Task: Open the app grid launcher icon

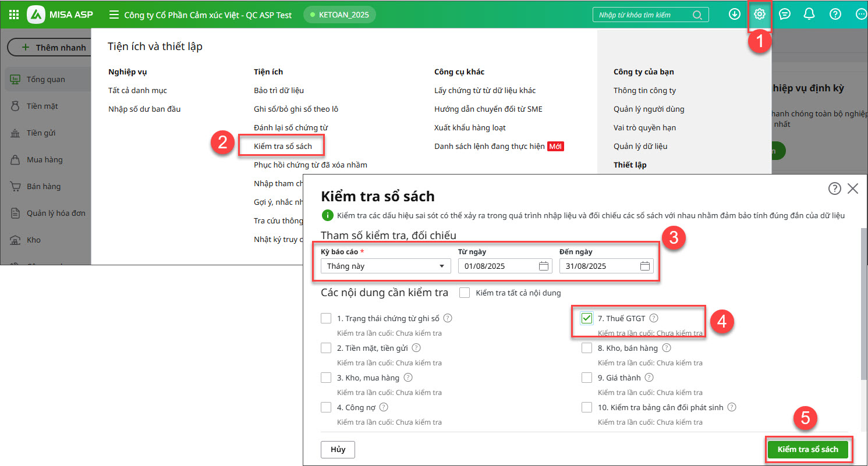Action: (x=14, y=15)
